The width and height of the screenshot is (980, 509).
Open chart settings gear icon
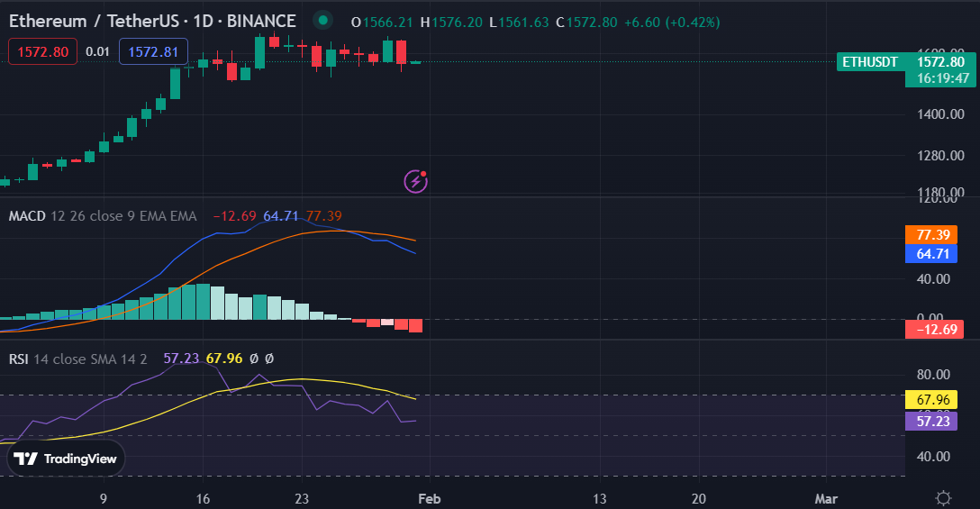tap(943, 498)
